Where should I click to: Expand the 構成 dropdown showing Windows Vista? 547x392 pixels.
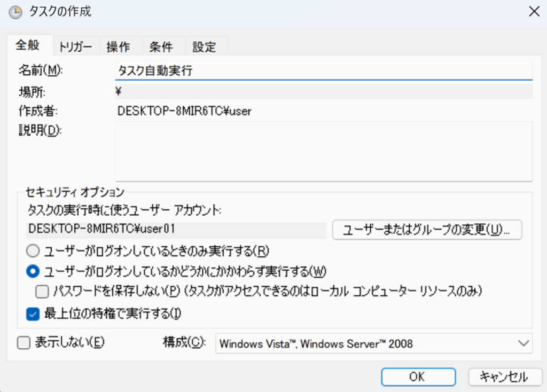point(373,343)
